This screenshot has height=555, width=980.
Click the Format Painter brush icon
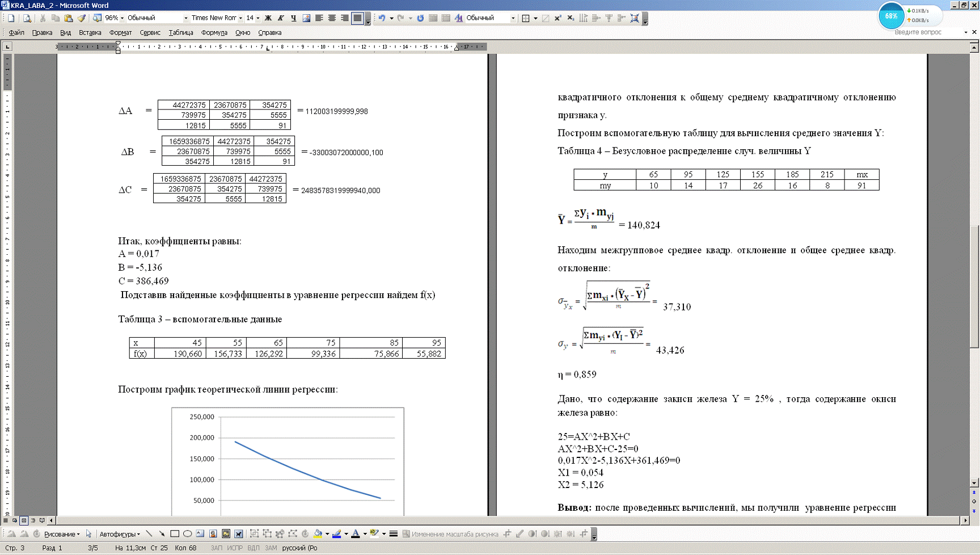point(82,18)
